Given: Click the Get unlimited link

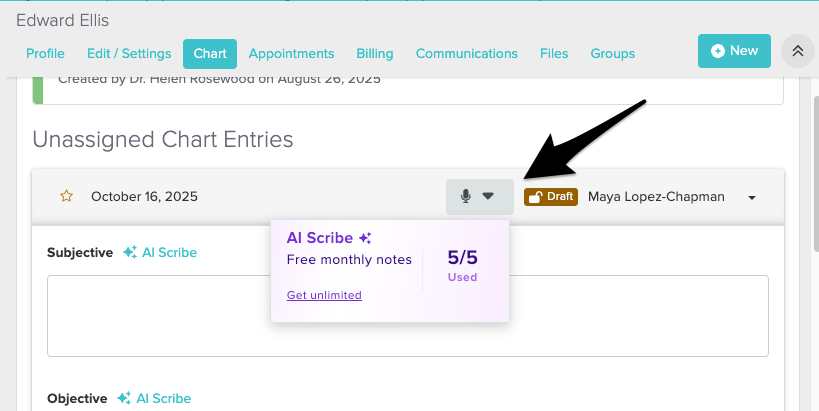Looking at the screenshot, I should pos(324,295).
